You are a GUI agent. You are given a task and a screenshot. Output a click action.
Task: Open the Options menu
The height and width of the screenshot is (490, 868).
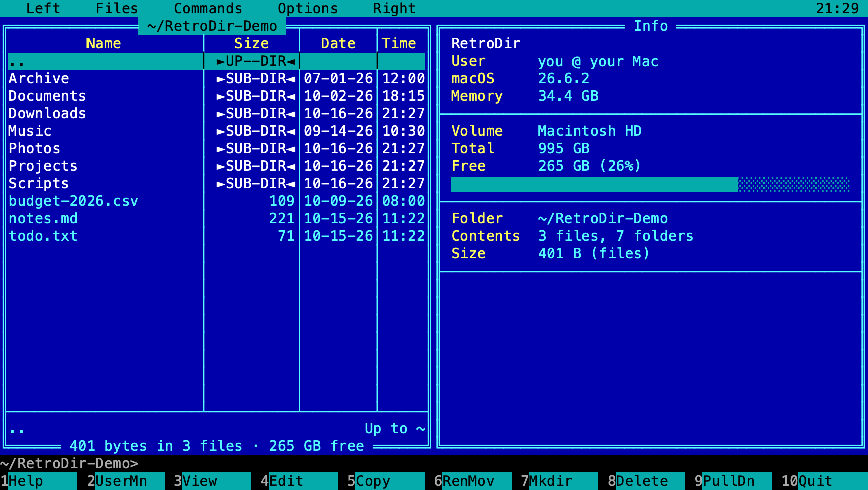tap(308, 8)
